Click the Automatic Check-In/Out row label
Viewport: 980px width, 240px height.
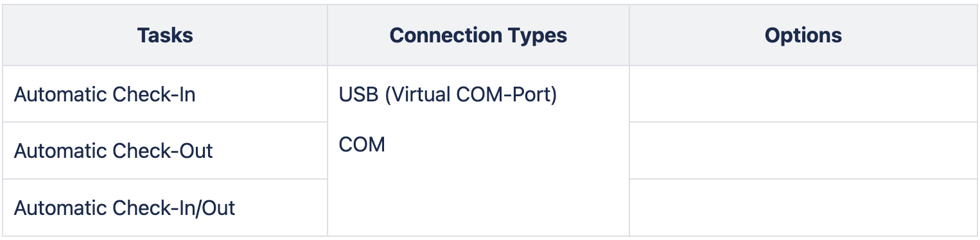coord(125,208)
